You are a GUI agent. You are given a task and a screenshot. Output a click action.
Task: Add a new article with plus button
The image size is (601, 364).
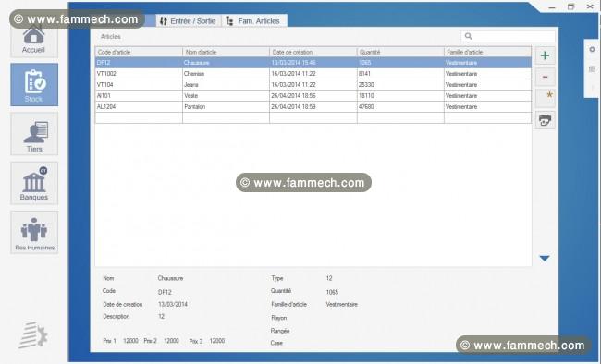(x=545, y=55)
